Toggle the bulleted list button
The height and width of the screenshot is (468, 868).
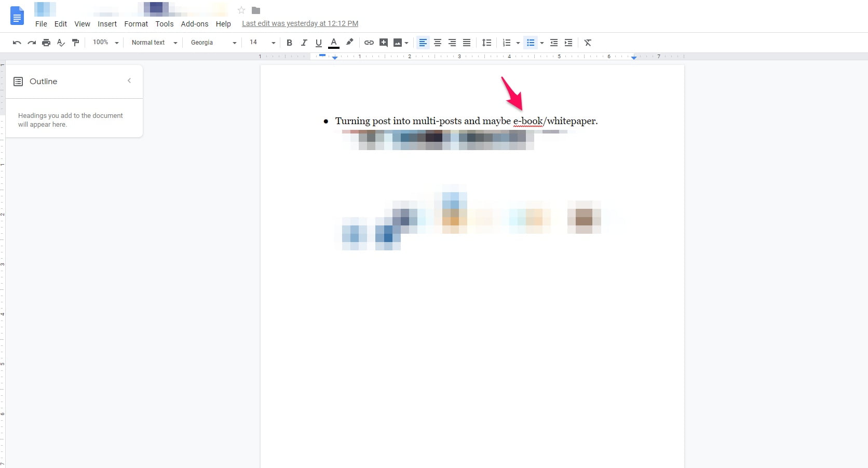coord(531,43)
